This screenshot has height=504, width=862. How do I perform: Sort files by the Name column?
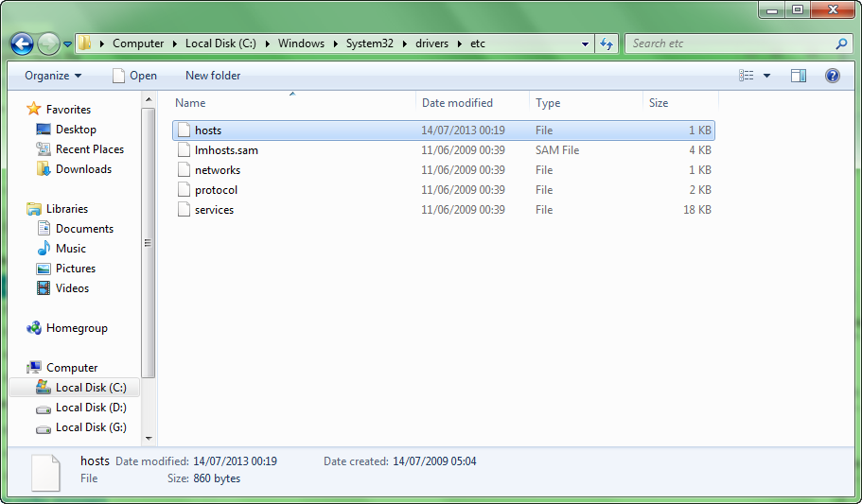[190, 103]
